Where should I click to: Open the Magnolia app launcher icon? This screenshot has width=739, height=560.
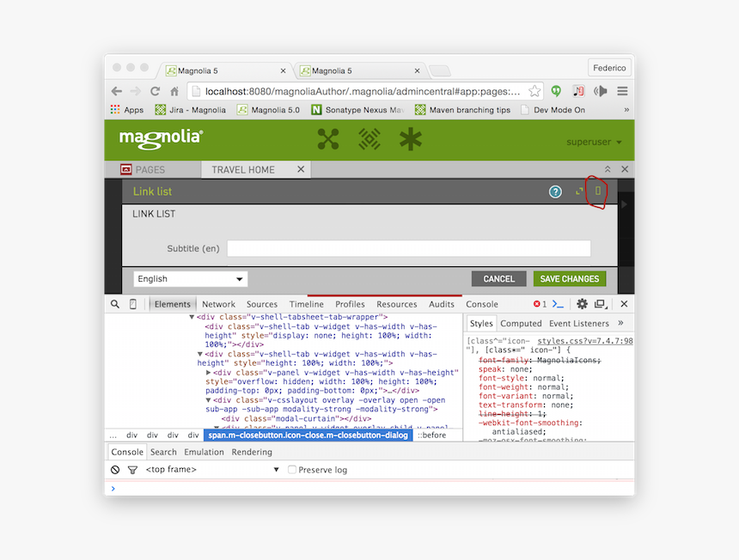(328, 139)
